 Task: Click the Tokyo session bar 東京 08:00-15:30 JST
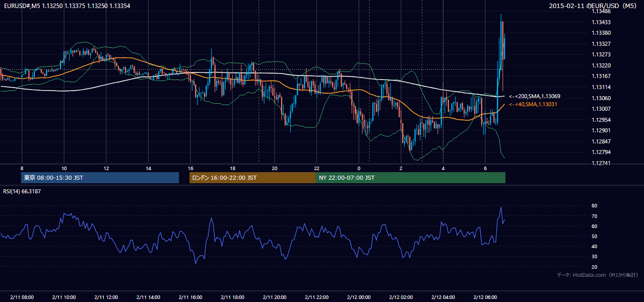pyautogui.click(x=100, y=178)
